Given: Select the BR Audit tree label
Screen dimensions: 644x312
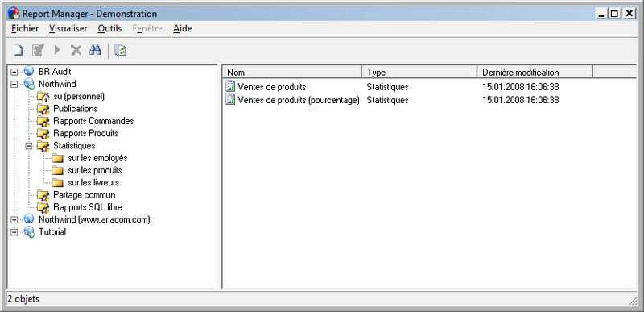Looking at the screenshot, I should 55,72.
